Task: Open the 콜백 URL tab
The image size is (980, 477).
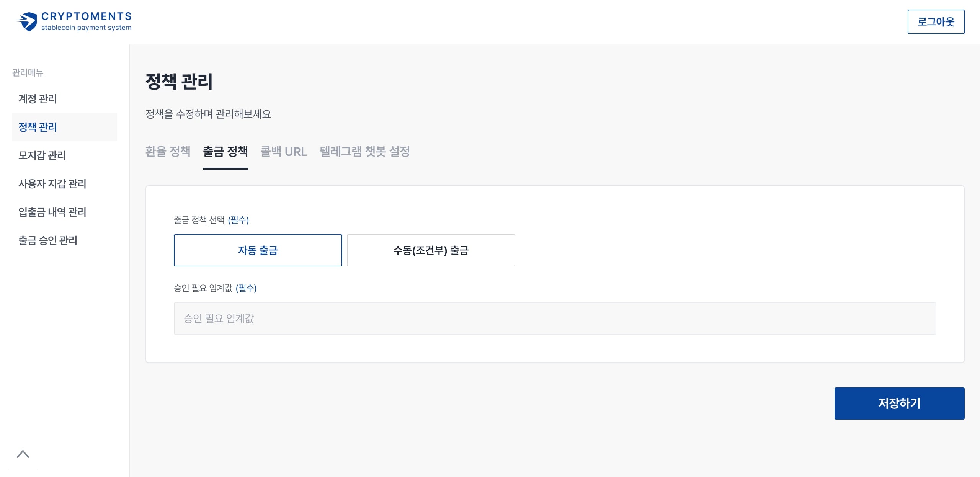Action: (x=284, y=152)
